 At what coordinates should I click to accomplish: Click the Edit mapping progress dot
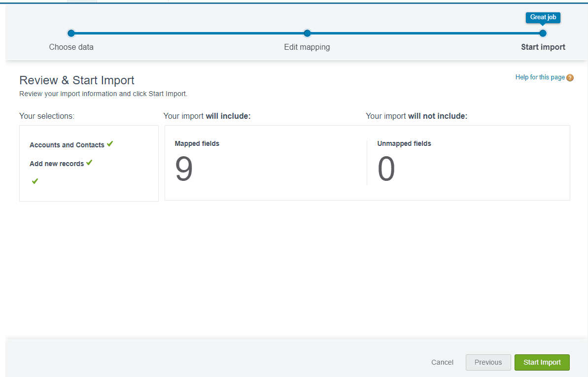(307, 33)
